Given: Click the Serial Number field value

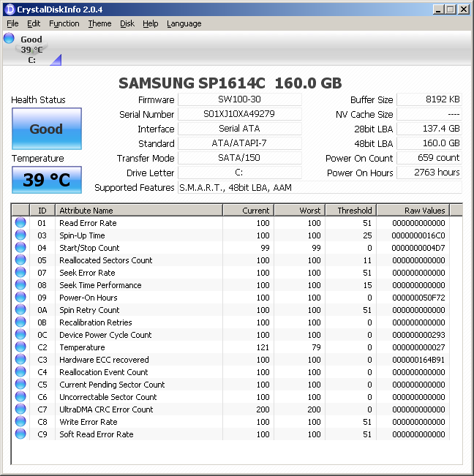Looking at the screenshot, I should tap(240, 114).
